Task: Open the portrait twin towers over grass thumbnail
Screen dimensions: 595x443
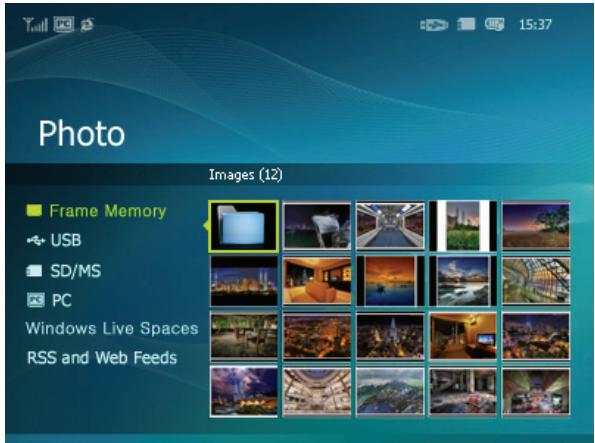Action: point(463,226)
